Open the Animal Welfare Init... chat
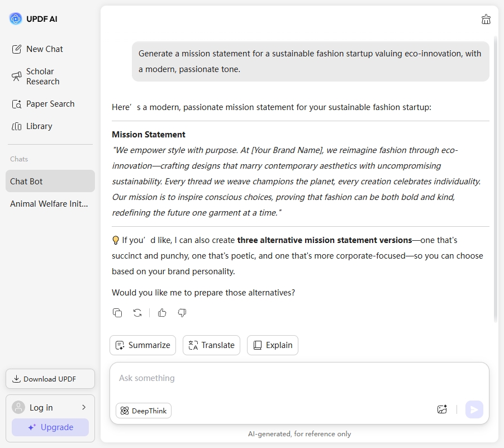Screen dimensions: 504x448 coord(49,204)
